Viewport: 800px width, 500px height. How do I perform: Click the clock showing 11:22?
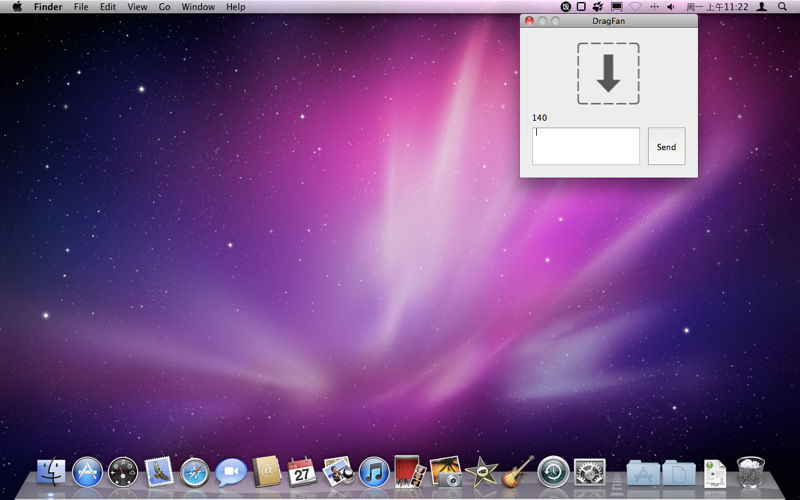pyautogui.click(x=717, y=7)
